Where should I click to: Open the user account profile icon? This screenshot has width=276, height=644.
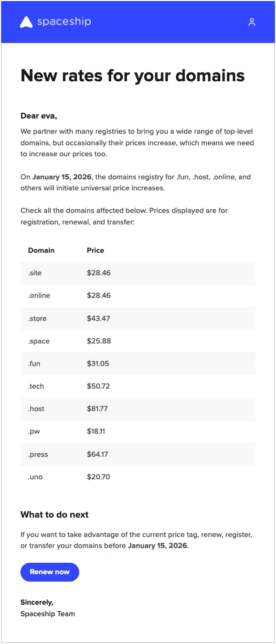tap(252, 22)
